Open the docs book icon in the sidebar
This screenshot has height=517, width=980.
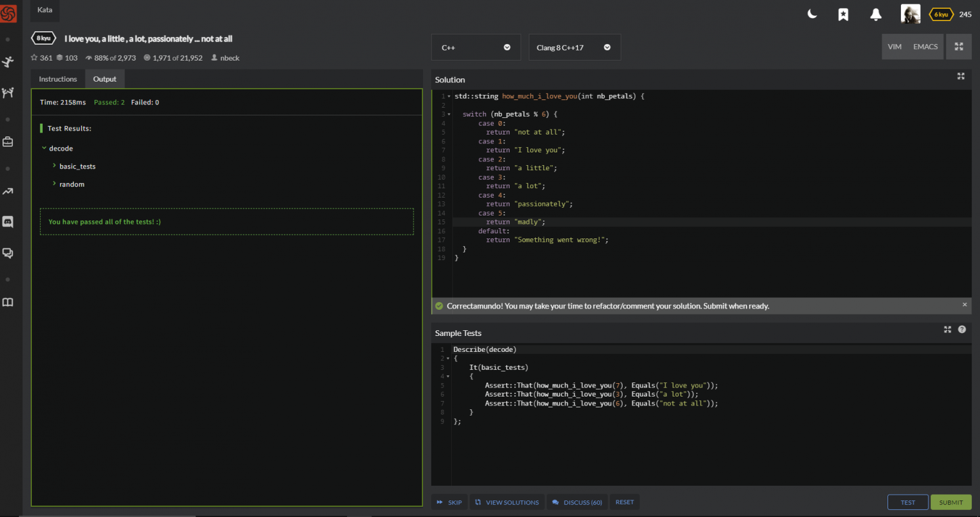(x=8, y=302)
